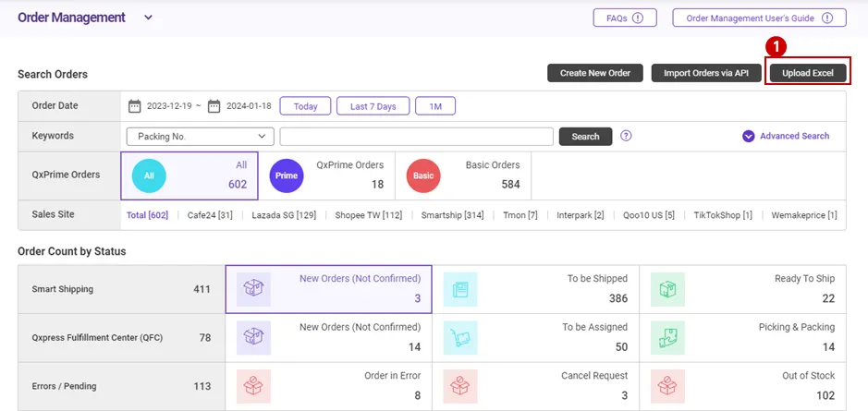
Task: Filter by Total [602] sales site
Action: pos(147,215)
